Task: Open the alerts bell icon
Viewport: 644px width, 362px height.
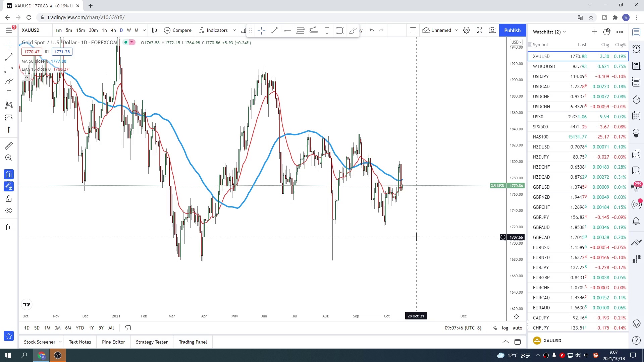Action: click(636, 221)
